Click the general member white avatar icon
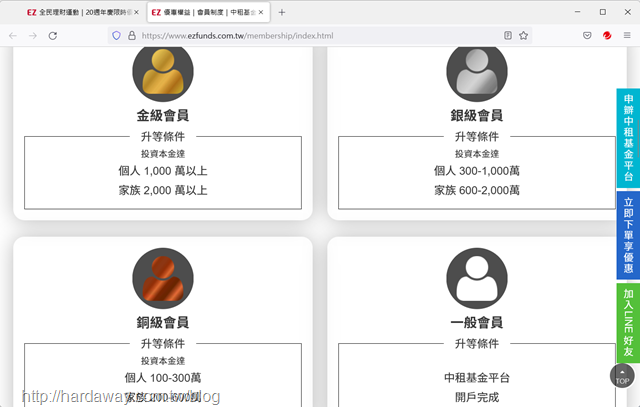The width and height of the screenshot is (640, 407). tap(477, 278)
